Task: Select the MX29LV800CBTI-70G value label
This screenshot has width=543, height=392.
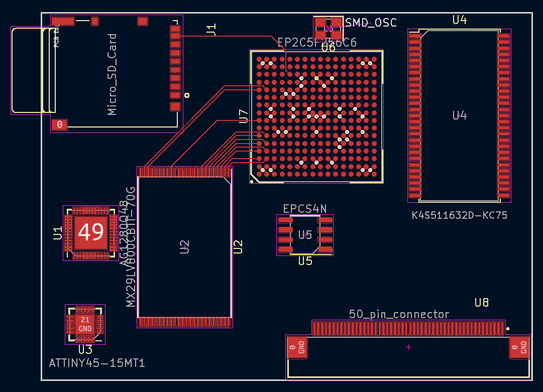Action: pyautogui.click(x=131, y=247)
